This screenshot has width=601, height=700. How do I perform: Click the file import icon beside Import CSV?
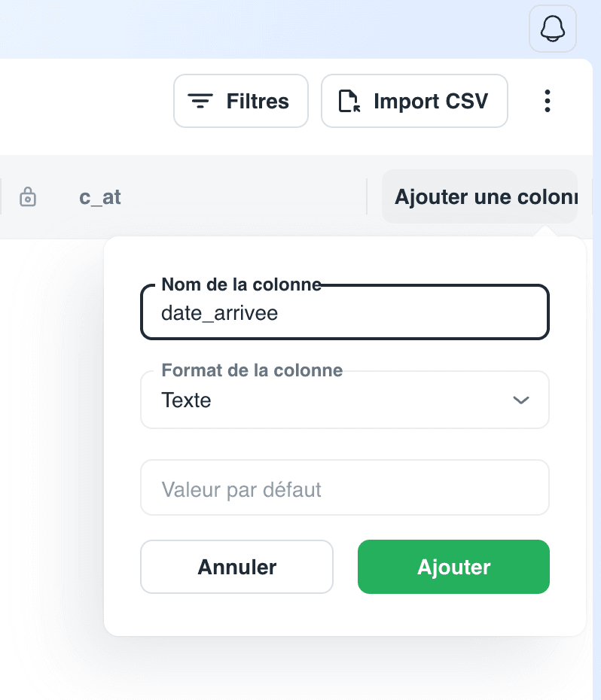tap(349, 101)
